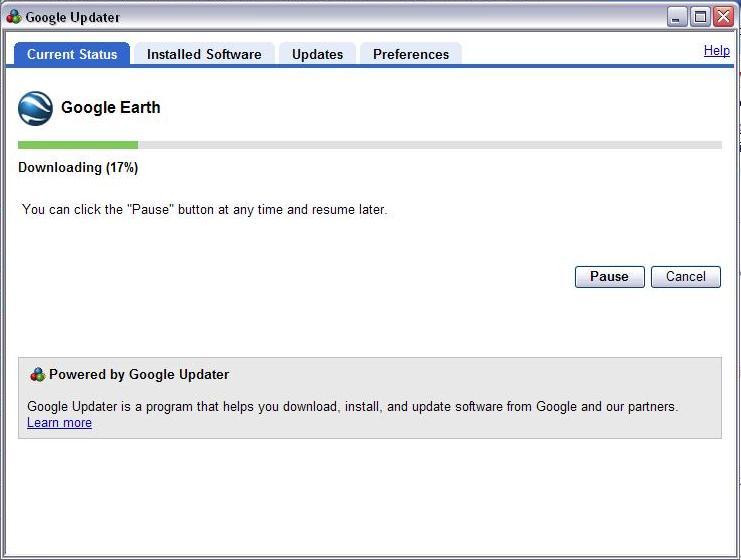
Task: Close the Google Updater window
Action: point(724,17)
